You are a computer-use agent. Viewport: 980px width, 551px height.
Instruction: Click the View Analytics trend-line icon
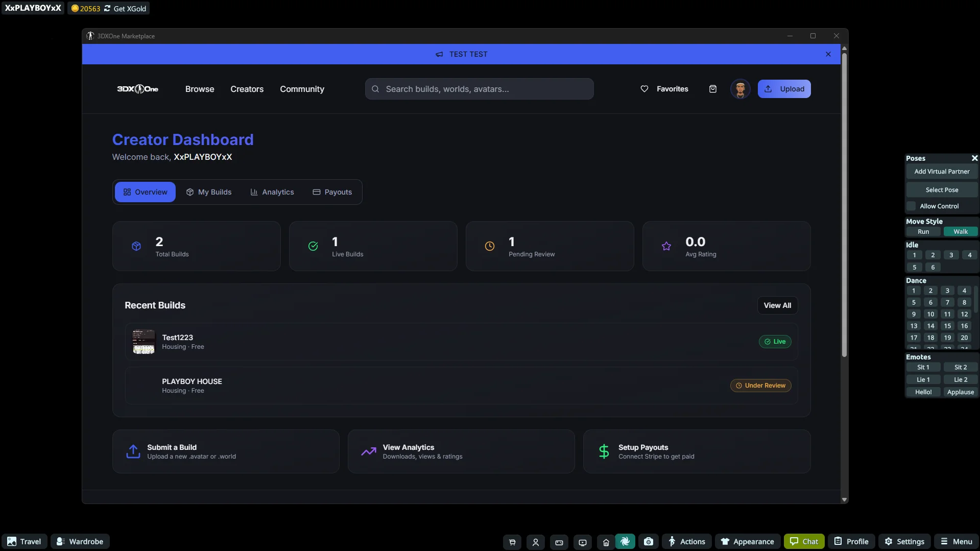click(x=369, y=451)
